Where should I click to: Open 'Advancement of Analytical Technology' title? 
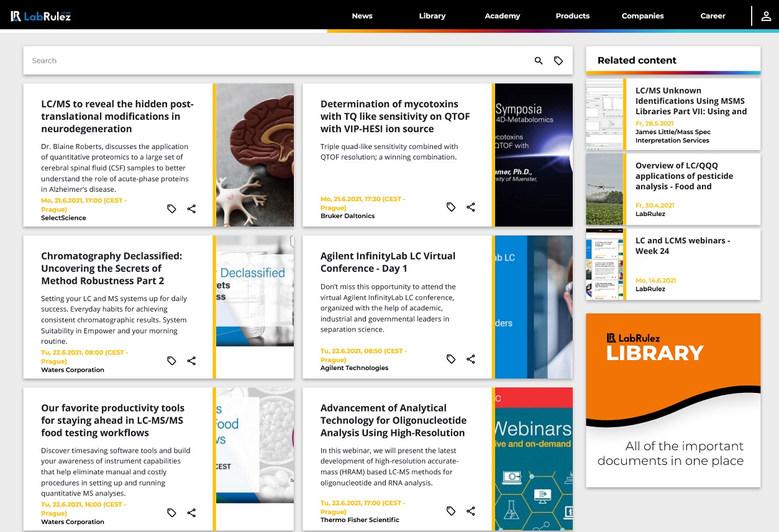[393, 420]
